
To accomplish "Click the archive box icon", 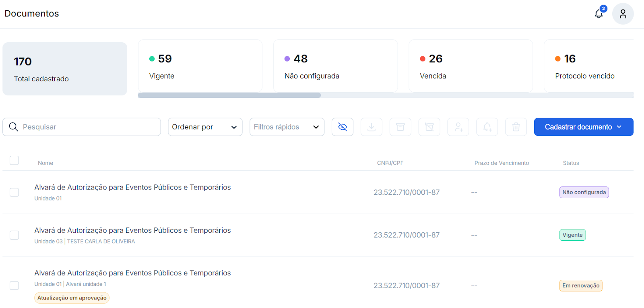I will 400,127.
